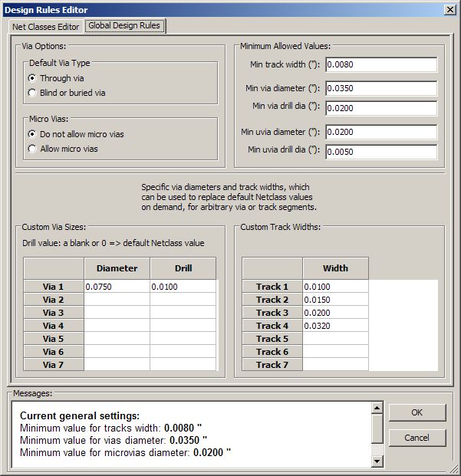Image resolution: width=461 pixels, height=476 pixels.
Task: Select the Track 7 row header
Action: pyautogui.click(x=272, y=365)
